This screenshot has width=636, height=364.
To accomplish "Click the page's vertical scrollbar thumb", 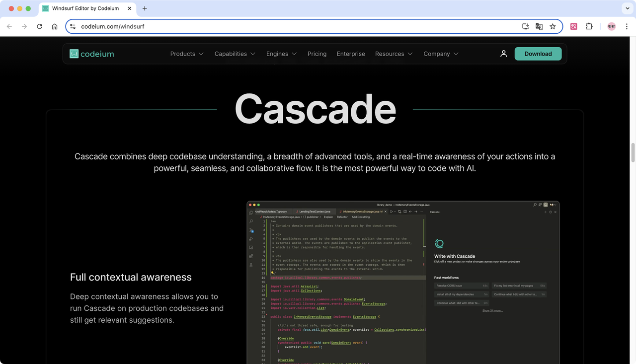I will pyautogui.click(x=633, y=152).
